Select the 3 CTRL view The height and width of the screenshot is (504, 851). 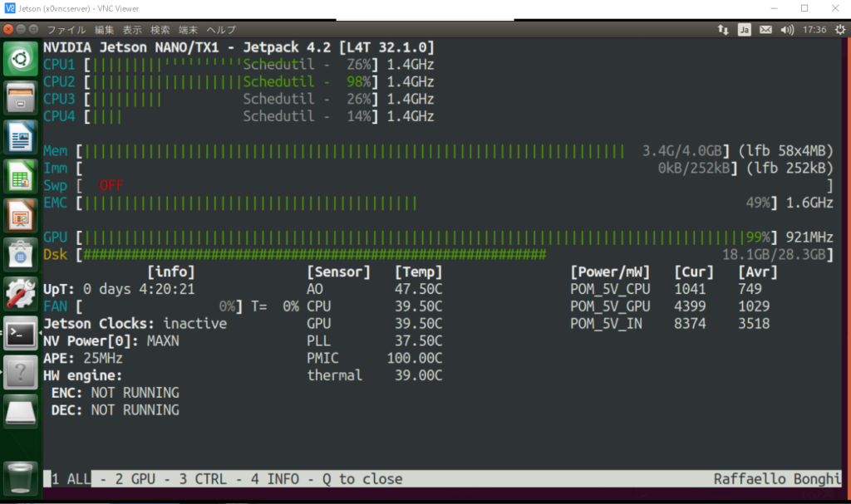click(x=204, y=479)
